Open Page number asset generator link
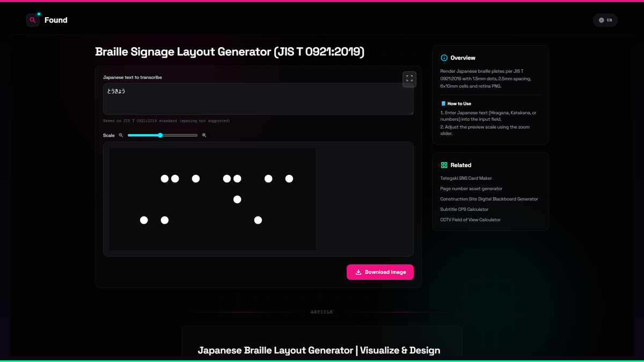644x362 pixels. click(471, 189)
